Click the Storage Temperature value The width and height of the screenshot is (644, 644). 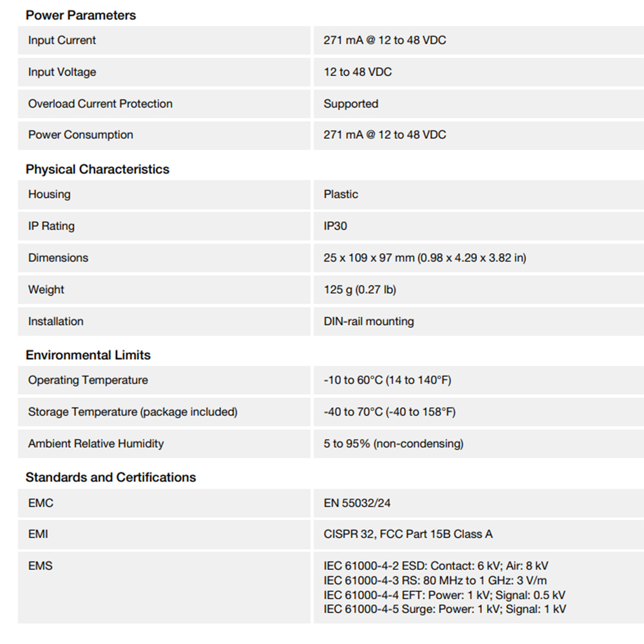(389, 412)
